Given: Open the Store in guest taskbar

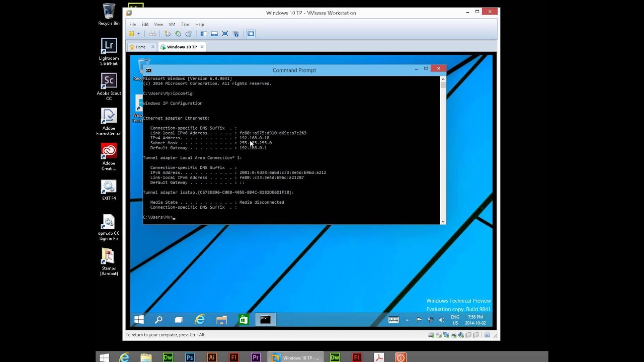Looking at the screenshot, I should click(x=244, y=320).
